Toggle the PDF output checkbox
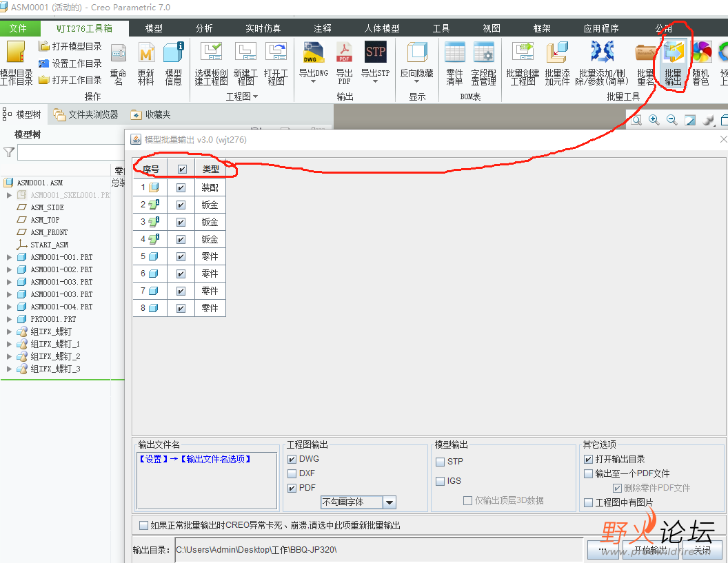The height and width of the screenshot is (563, 728). pyautogui.click(x=292, y=488)
